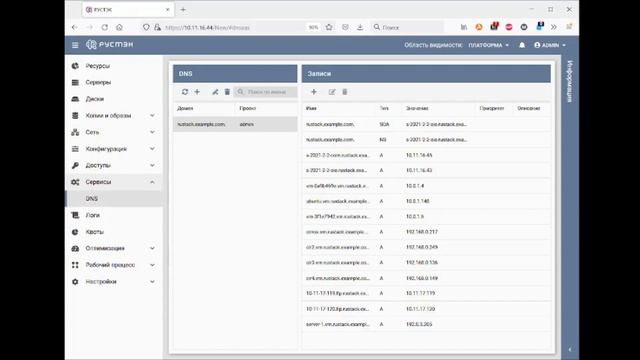The width and height of the screenshot is (640, 360).
Task: Click Доступы key icon
Action: click(75, 165)
